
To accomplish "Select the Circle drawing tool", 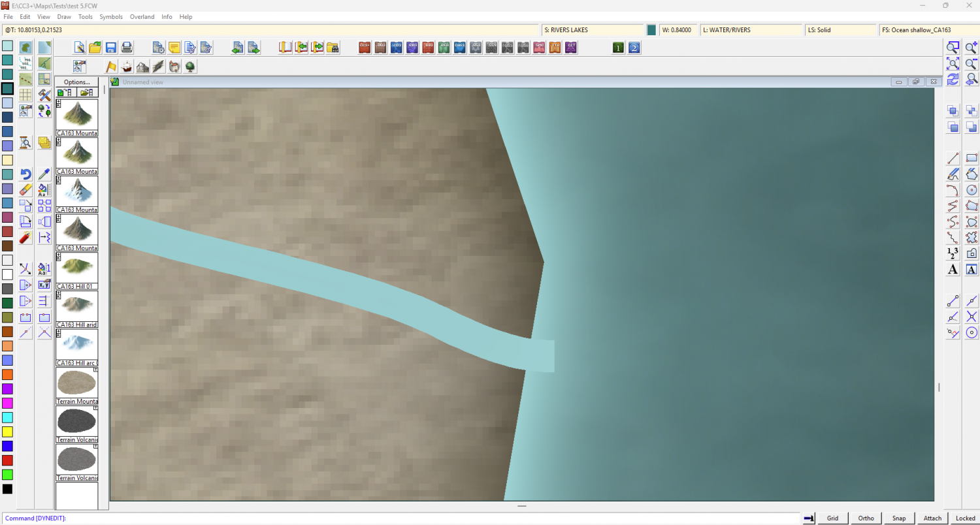I will pyautogui.click(x=972, y=190).
